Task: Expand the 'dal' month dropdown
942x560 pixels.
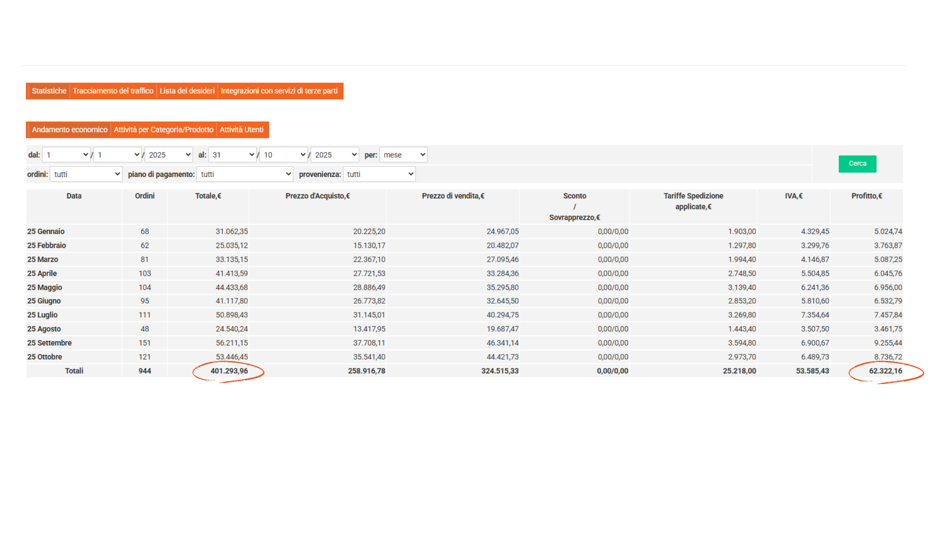Action: [x=118, y=155]
